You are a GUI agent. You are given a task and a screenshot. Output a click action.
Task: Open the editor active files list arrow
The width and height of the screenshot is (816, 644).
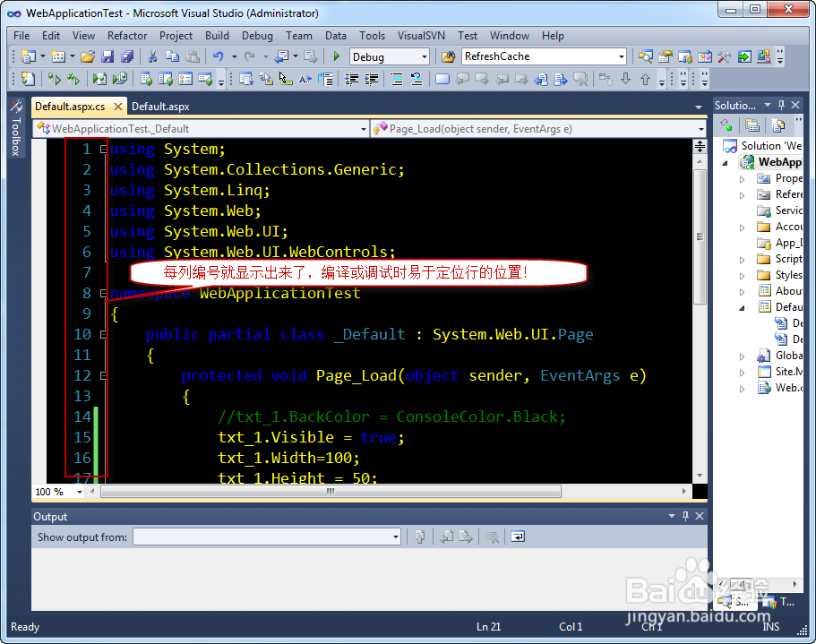pyautogui.click(x=699, y=107)
